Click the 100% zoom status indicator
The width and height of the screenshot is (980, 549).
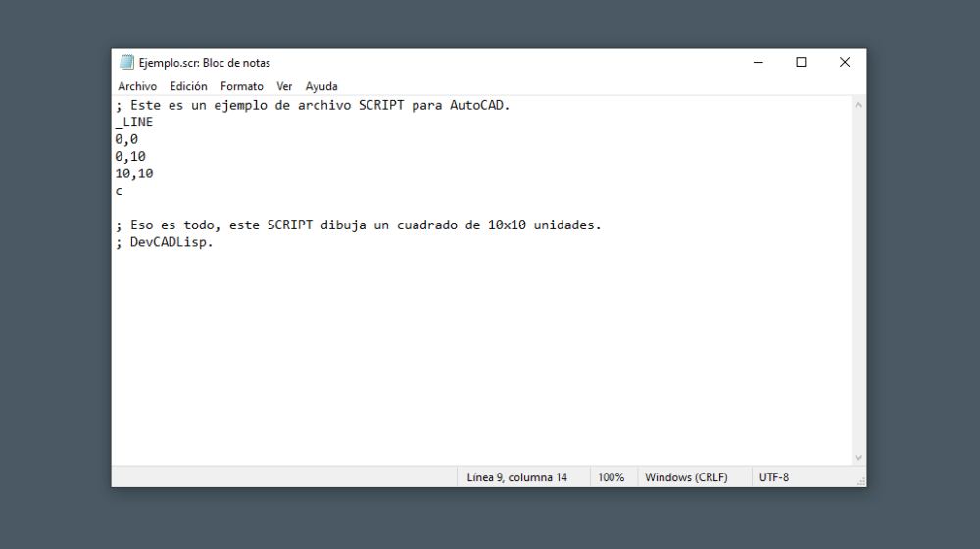point(611,477)
